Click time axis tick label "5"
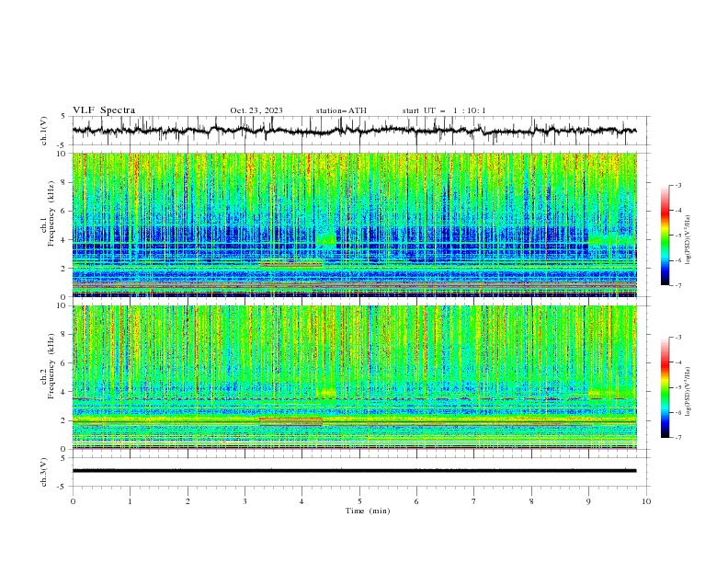 [359, 501]
